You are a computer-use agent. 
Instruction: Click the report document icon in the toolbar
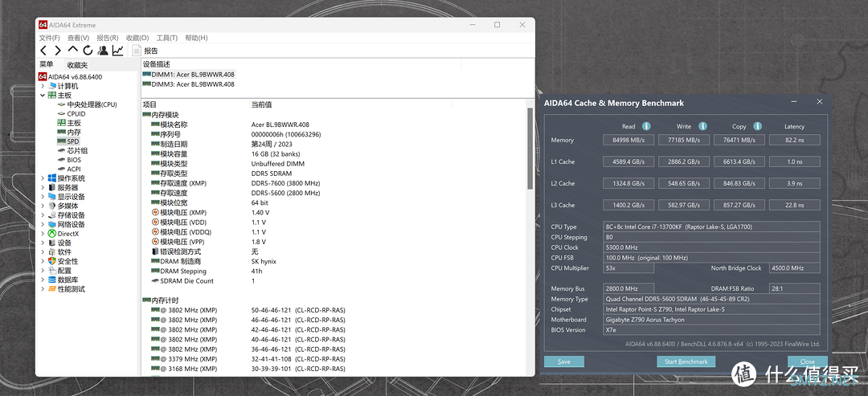[137, 51]
